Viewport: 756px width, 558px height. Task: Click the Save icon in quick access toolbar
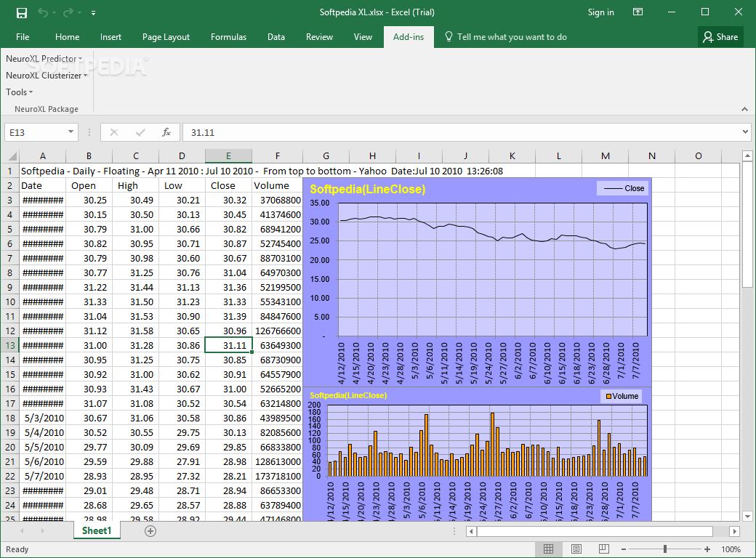tap(22, 12)
